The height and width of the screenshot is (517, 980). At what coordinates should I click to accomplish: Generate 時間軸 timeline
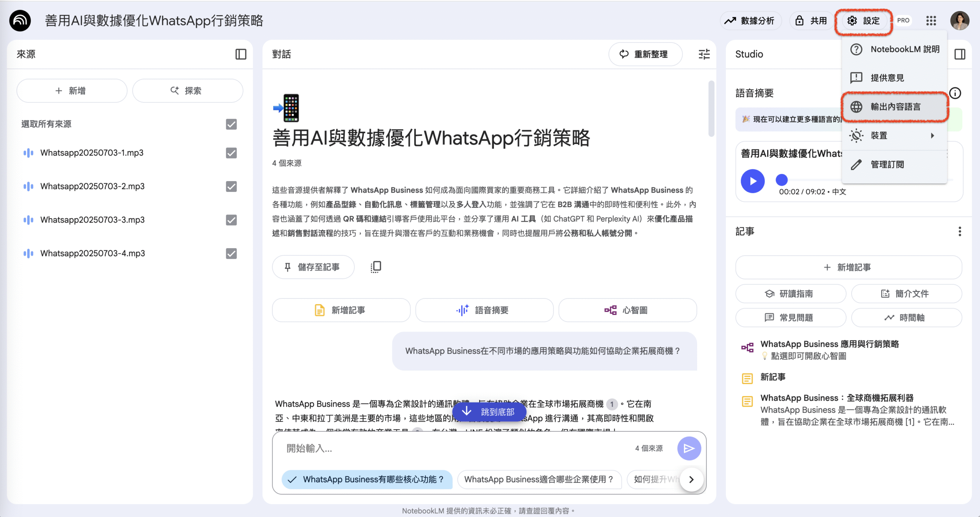tap(906, 317)
